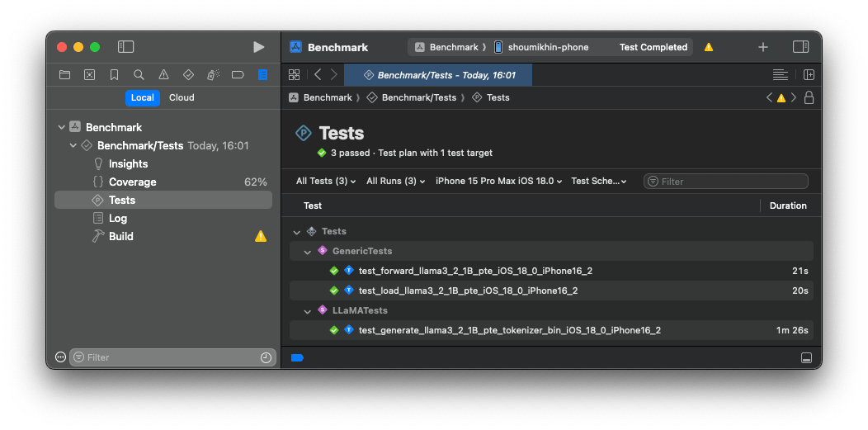
Task: Open the Report navigator icon
Action: tap(262, 74)
